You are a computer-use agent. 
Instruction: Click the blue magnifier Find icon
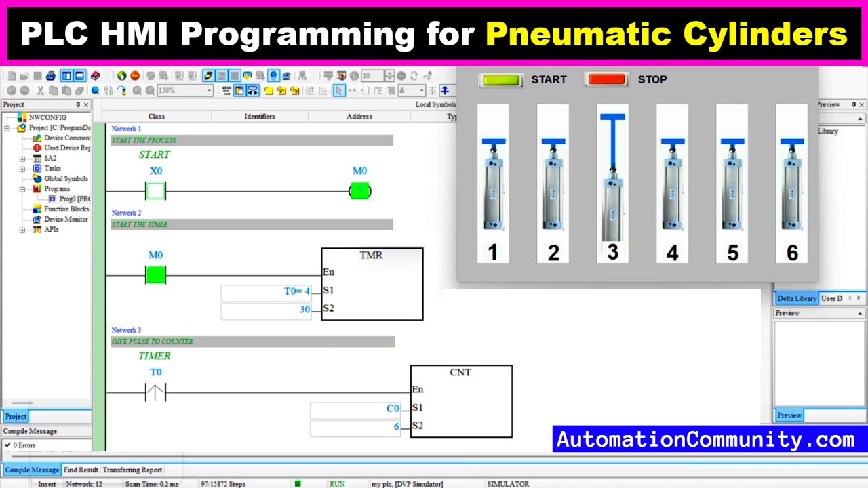pyautogui.click(x=96, y=90)
